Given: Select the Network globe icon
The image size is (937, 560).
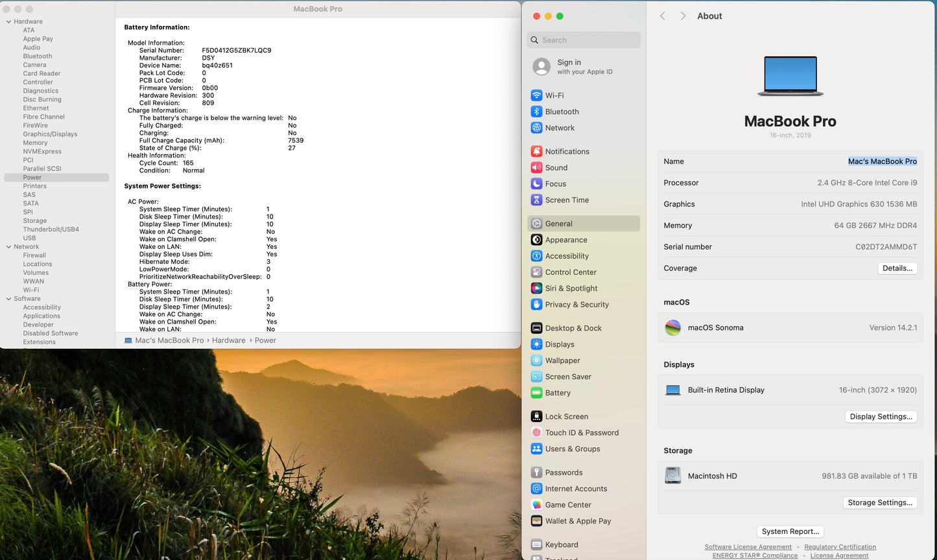Looking at the screenshot, I should click(536, 128).
